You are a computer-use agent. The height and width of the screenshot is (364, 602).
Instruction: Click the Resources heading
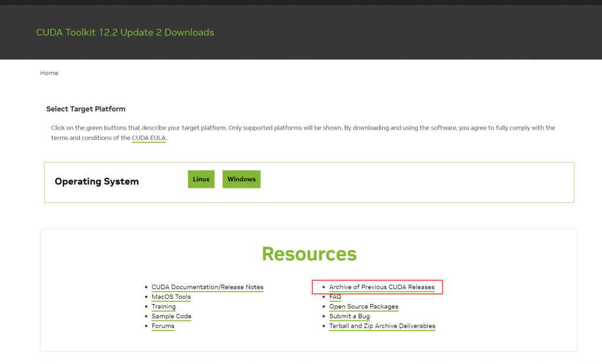pyautogui.click(x=309, y=254)
